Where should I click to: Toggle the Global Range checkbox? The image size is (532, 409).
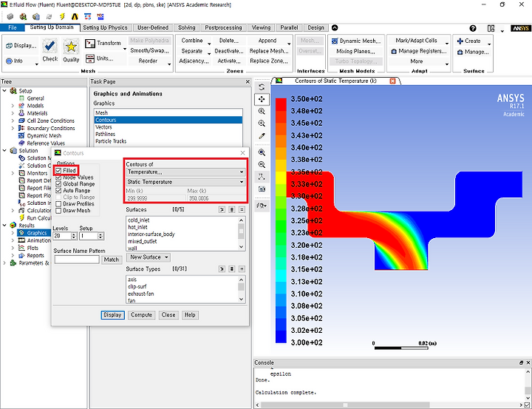tap(58, 183)
